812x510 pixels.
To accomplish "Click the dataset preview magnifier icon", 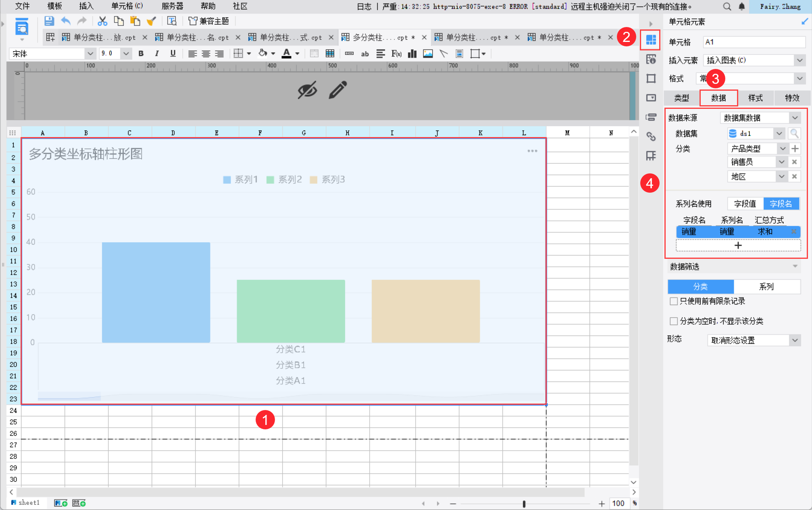I will (794, 133).
